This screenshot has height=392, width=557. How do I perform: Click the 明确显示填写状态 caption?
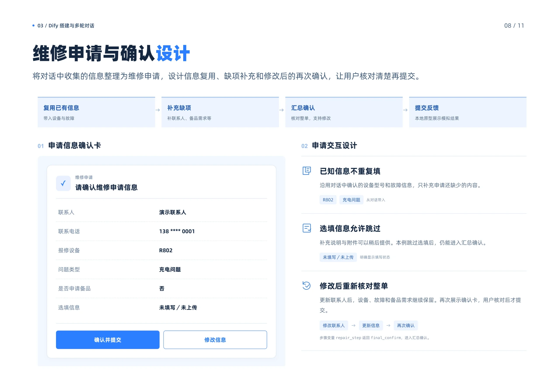[375, 257]
